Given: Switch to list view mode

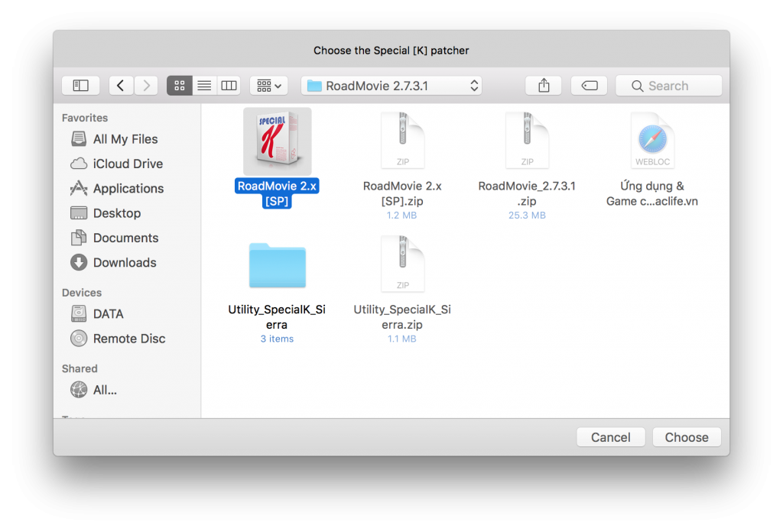Looking at the screenshot, I should pos(204,86).
